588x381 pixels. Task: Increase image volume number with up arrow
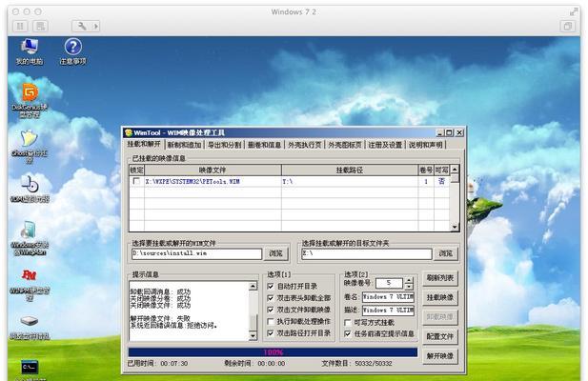(409, 280)
